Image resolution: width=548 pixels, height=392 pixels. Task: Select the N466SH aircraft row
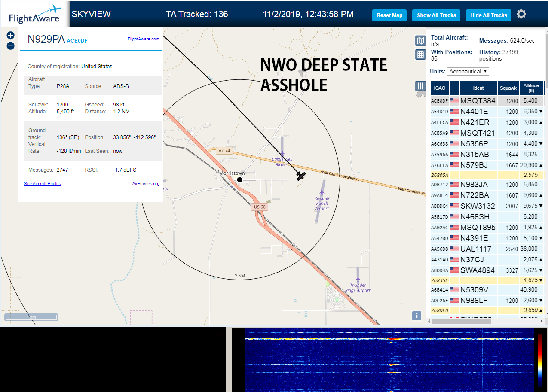click(487, 217)
